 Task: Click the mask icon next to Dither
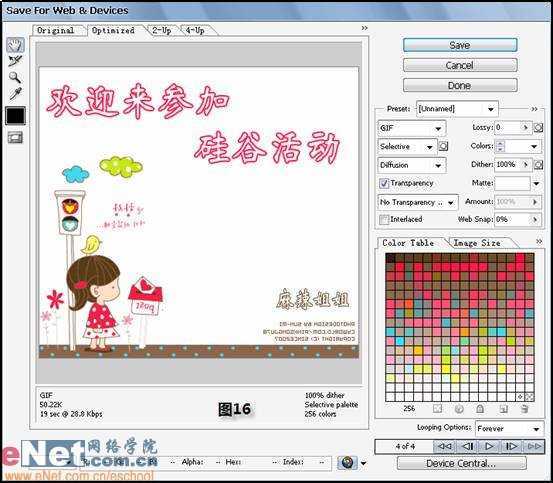pos(538,165)
